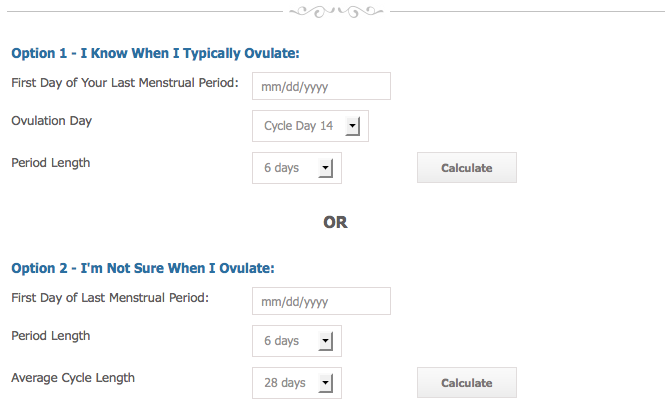Click the dropdown arrow beside Cycle Day 14
Image resolution: width=671 pixels, height=411 pixels.
[353, 126]
